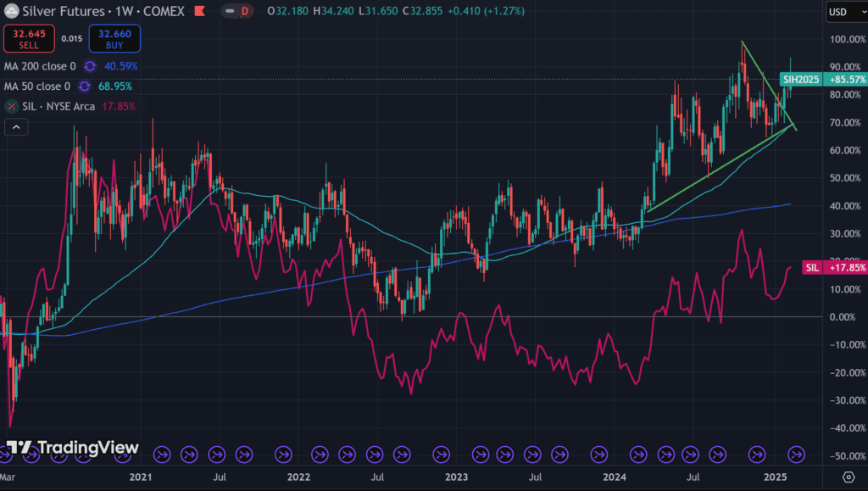Screen dimensions: 868x491
Task: Click the 0.015 spread value
Action: pos(72,39)
